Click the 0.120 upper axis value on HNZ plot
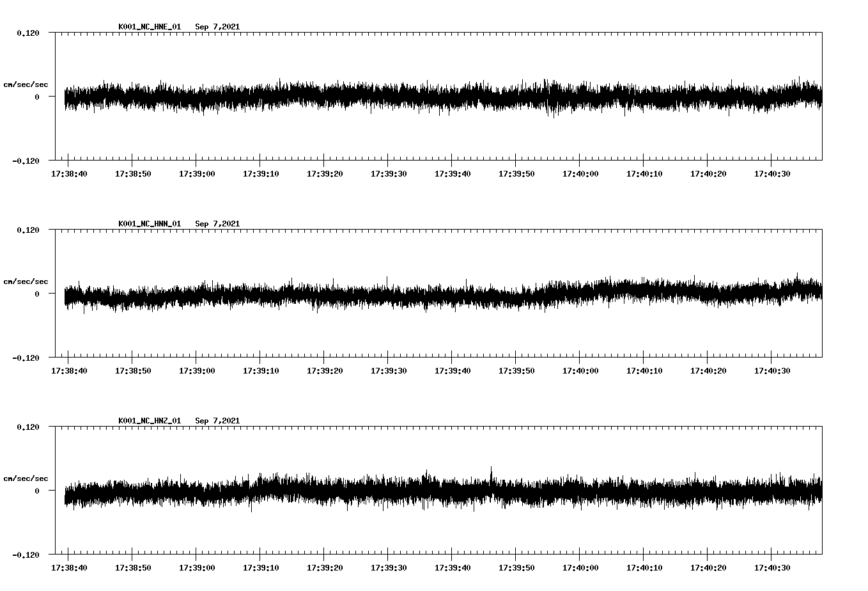Viewport: 868px width, 591px height. pos(27,427)
